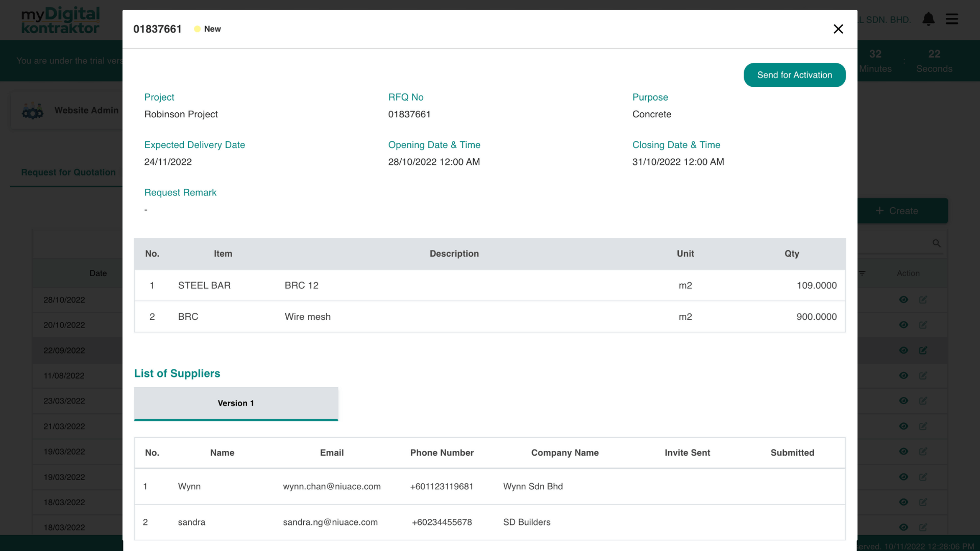Click quantity 109.0000 cell

point(817,285)
